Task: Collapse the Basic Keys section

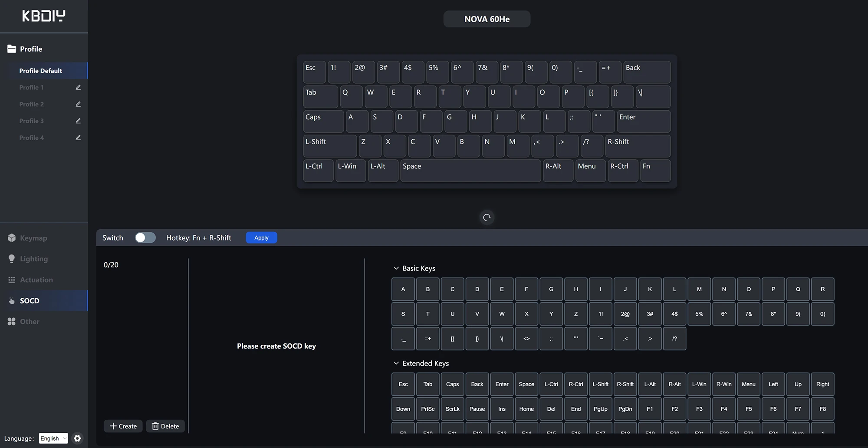Action: coord(396,268)
